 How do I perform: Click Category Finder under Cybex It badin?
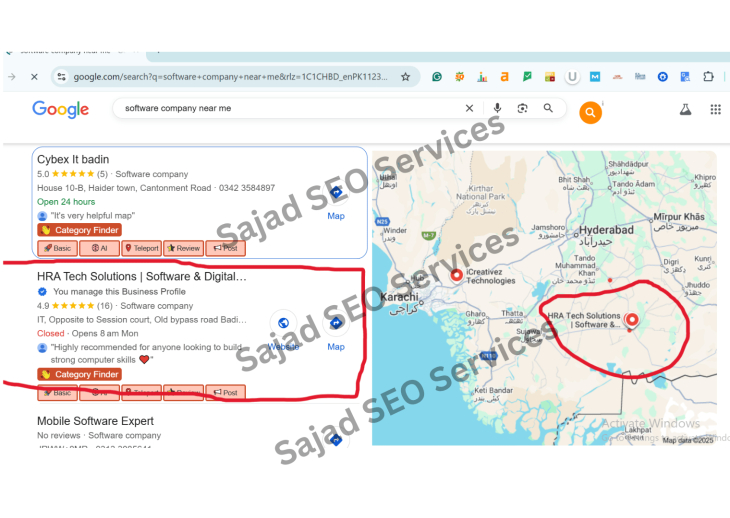(x=80, y=230)
